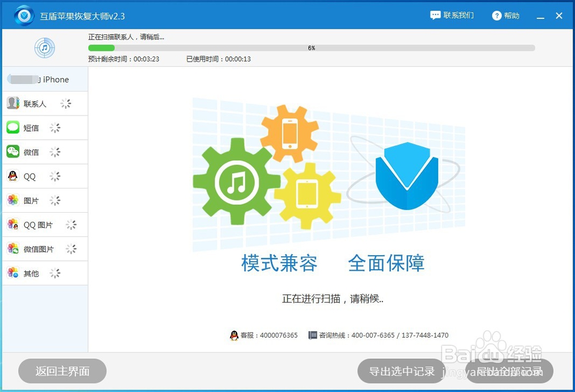The image size is (575, 392).
Task: Select the 微信图片 icon
Action: coord(13,249)
